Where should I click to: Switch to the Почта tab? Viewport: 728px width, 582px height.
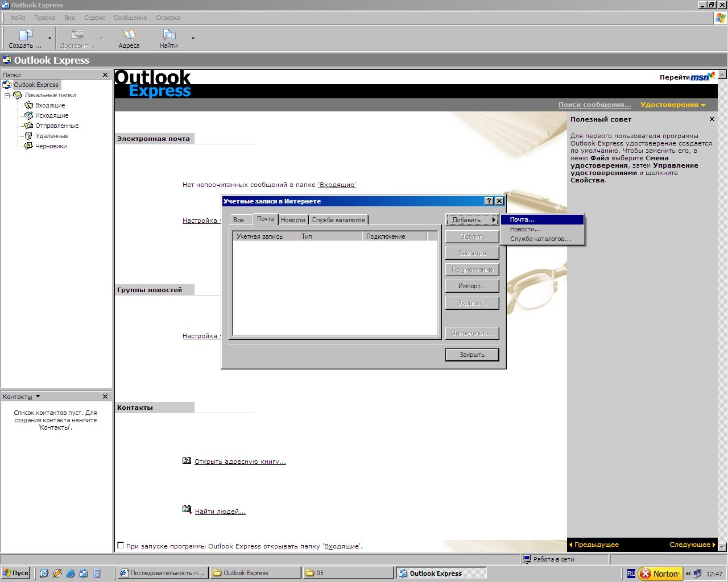click(265, 219)
